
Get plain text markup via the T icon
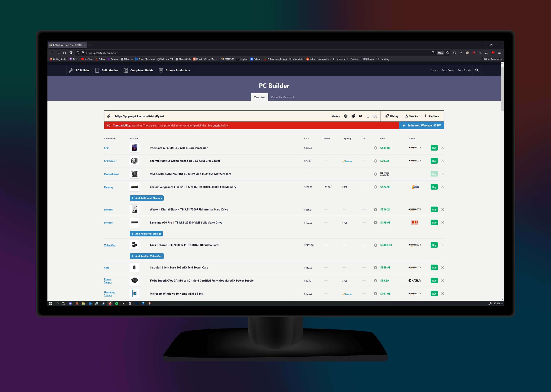tap(368, 116)
